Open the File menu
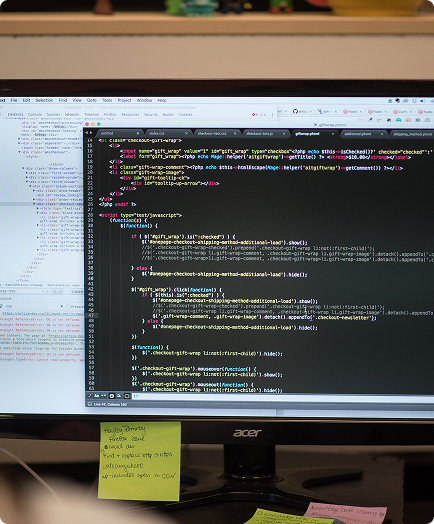434x524 pixels. point(14,100)
